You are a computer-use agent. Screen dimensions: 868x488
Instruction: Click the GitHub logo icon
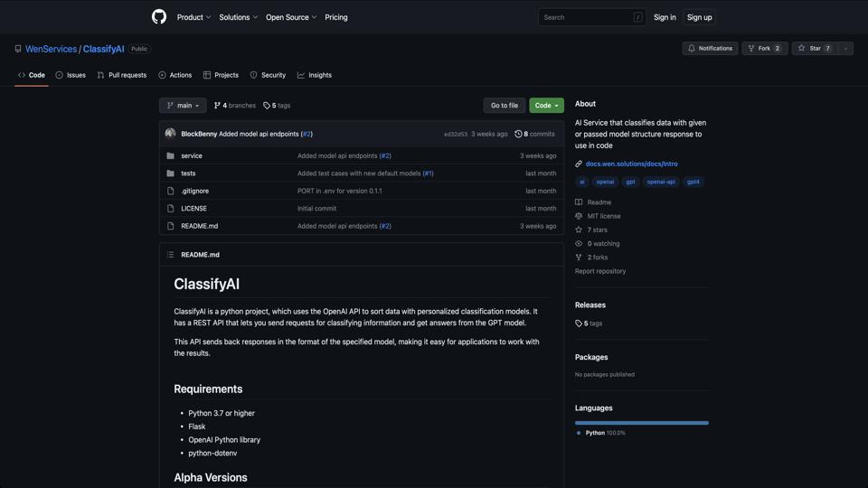pyautogui.click(x=159, y=17)
